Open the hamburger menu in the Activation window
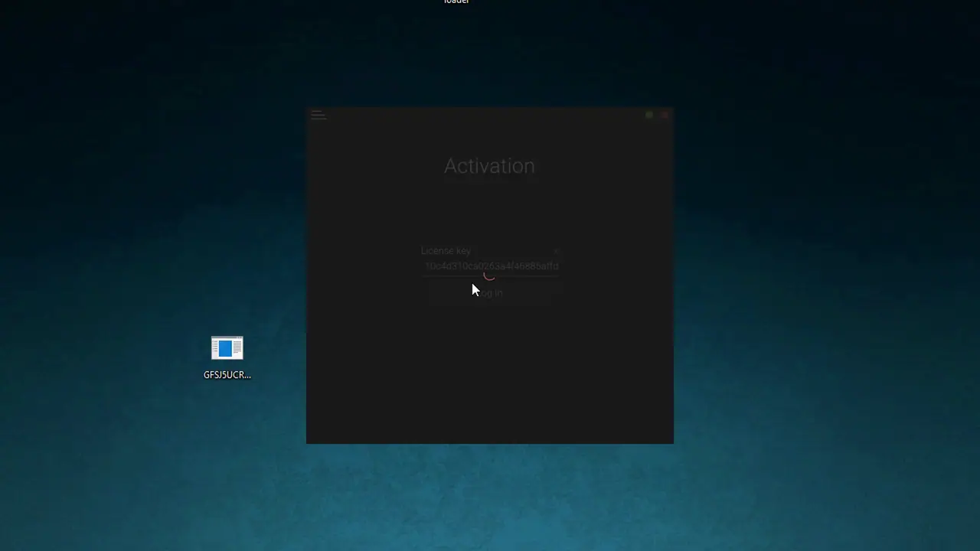This screenshot has width=980, height=551. (x=319, y=116)
